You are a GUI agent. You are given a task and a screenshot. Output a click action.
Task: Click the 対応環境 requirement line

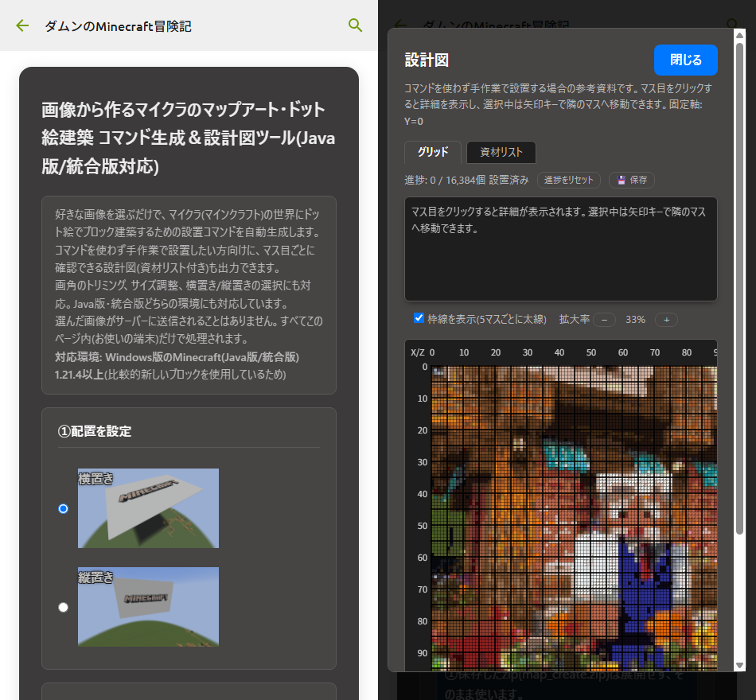point(177,366)
